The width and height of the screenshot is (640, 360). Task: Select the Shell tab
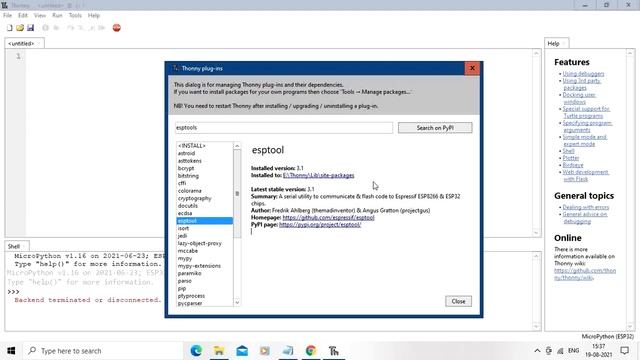tap(13, 247)
